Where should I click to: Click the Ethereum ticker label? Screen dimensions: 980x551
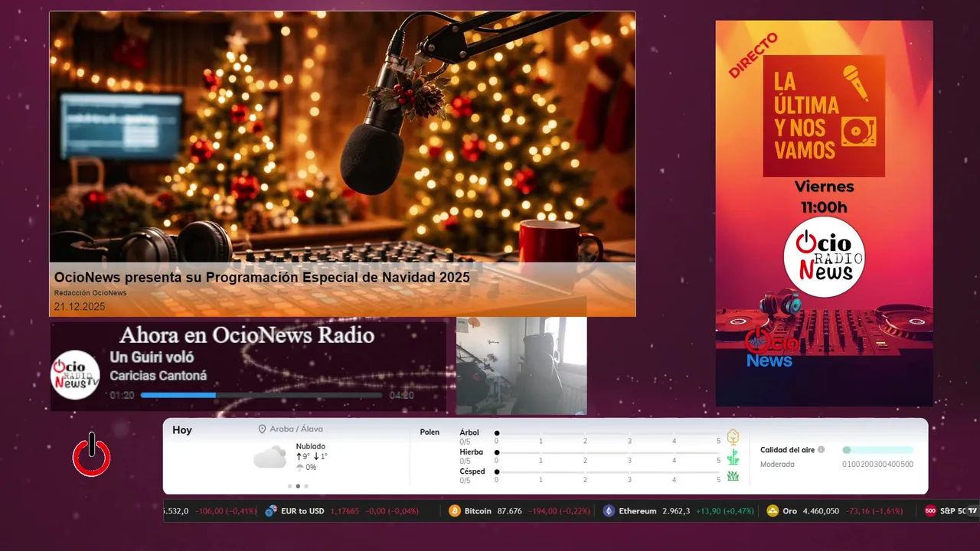[638, 511]
